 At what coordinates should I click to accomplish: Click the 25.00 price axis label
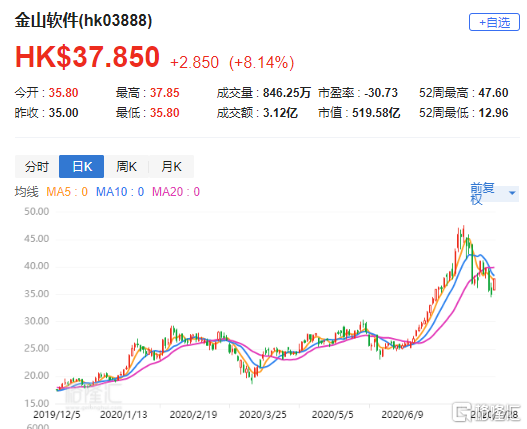coord(37,348)
